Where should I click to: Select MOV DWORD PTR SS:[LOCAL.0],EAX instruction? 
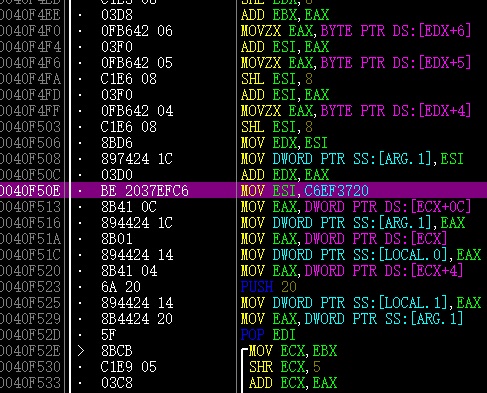click(361, 255)
